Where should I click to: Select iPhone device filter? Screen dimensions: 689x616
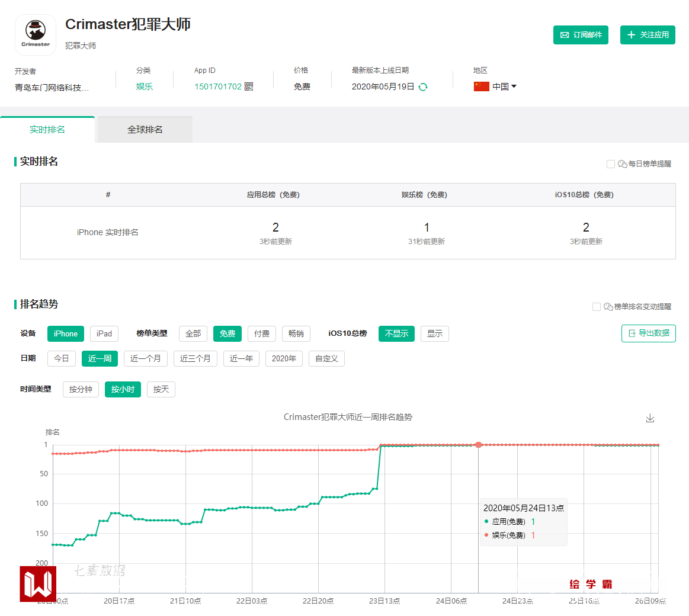coord(66,333)
